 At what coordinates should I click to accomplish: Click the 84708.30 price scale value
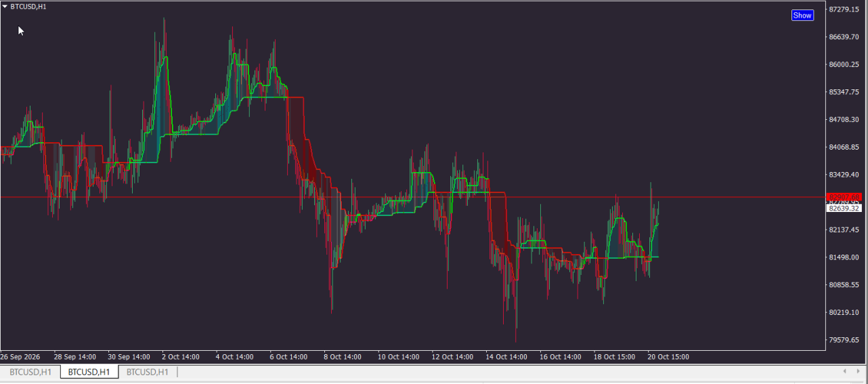click(844, 119)
